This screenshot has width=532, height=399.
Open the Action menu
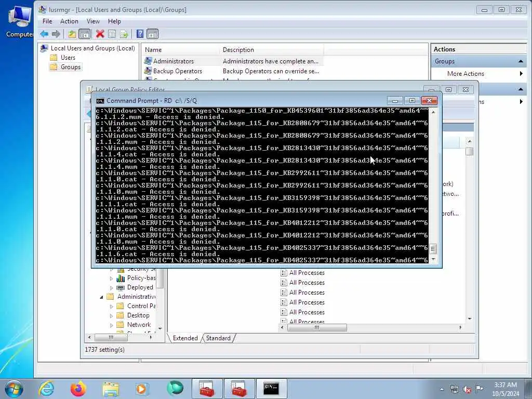[69, 21]
